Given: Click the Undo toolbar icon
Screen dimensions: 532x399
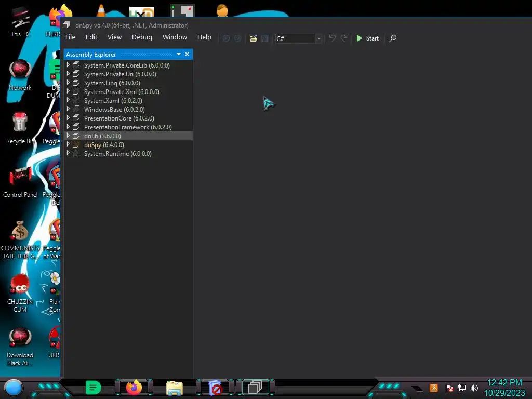Looking at the screenshot, I should [332, 38].
